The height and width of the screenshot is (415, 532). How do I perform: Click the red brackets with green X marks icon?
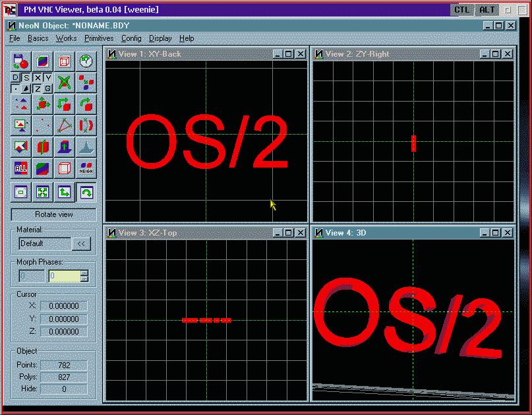point(86,125)
